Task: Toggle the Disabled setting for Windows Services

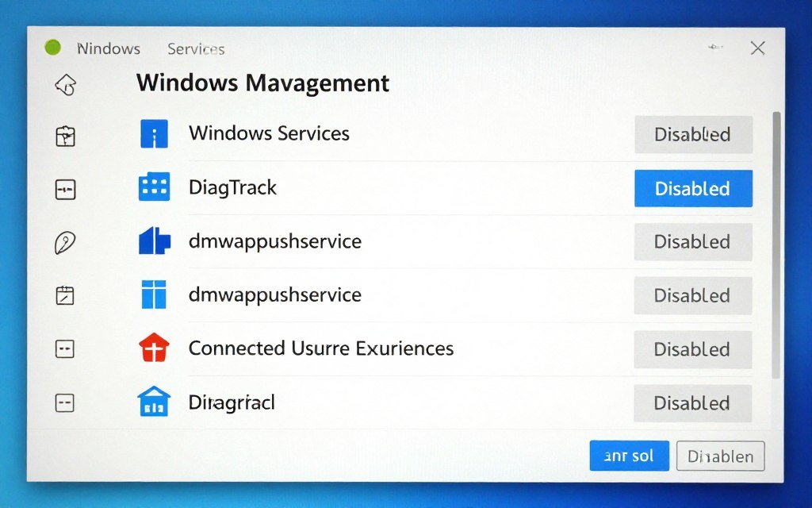Action: [693, 135]
